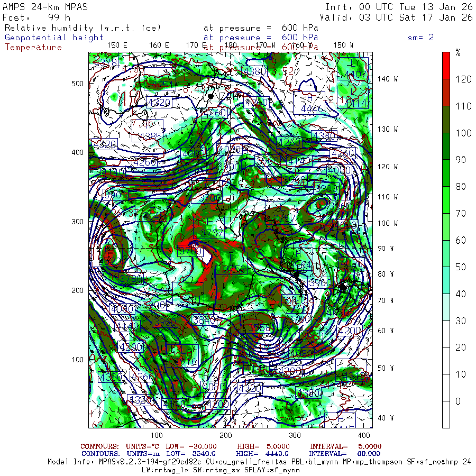Click the pale aqua 30–40 colorbar segment
Viewport: 476px width, 476px height.
click(446, 307)
